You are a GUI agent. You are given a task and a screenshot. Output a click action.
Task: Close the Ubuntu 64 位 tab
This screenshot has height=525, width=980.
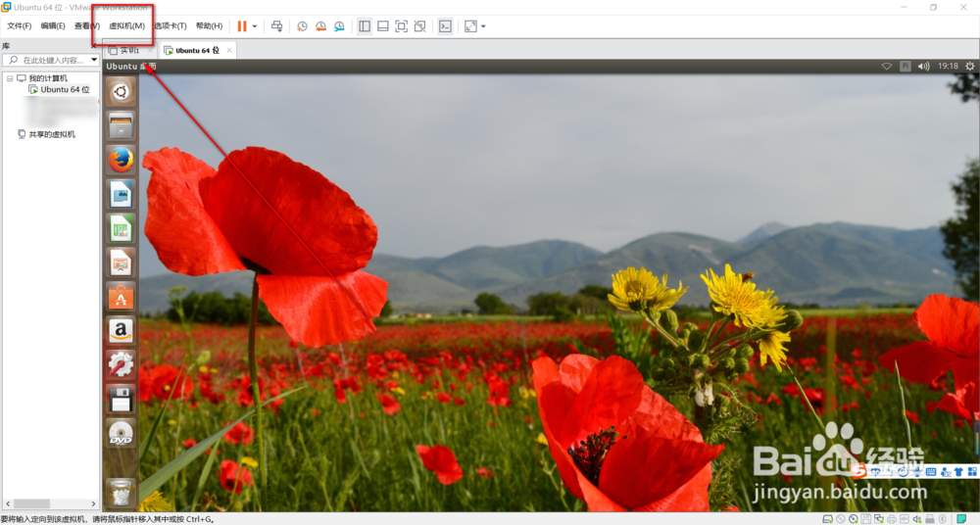tap(229, 50)
